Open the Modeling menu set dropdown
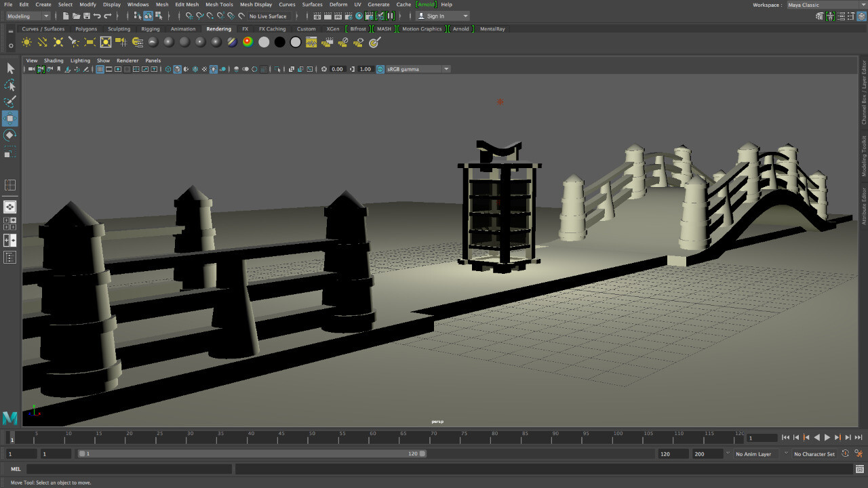 [27, 16]
